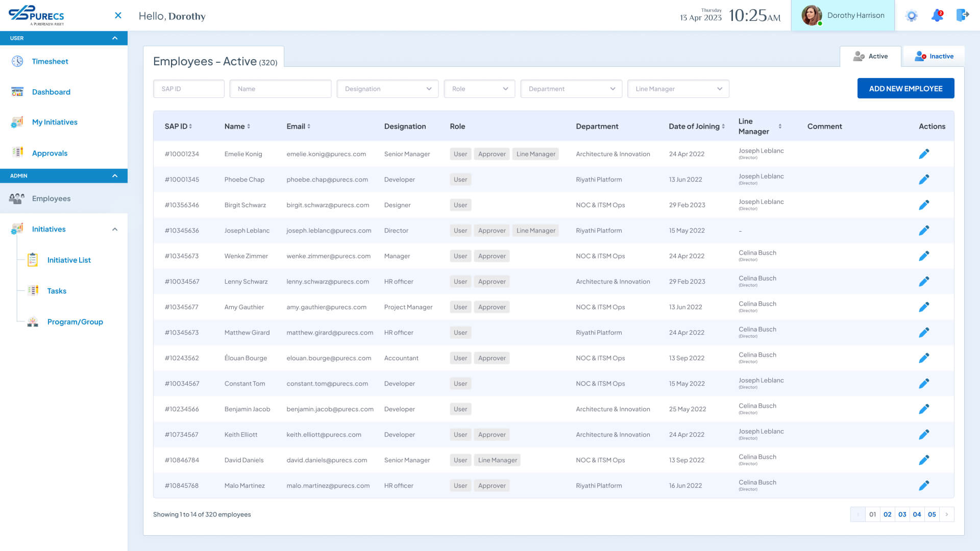Viewport: 980px width, 551px height.
Task: Open the Designation filter dropdown
Action: 387,89
